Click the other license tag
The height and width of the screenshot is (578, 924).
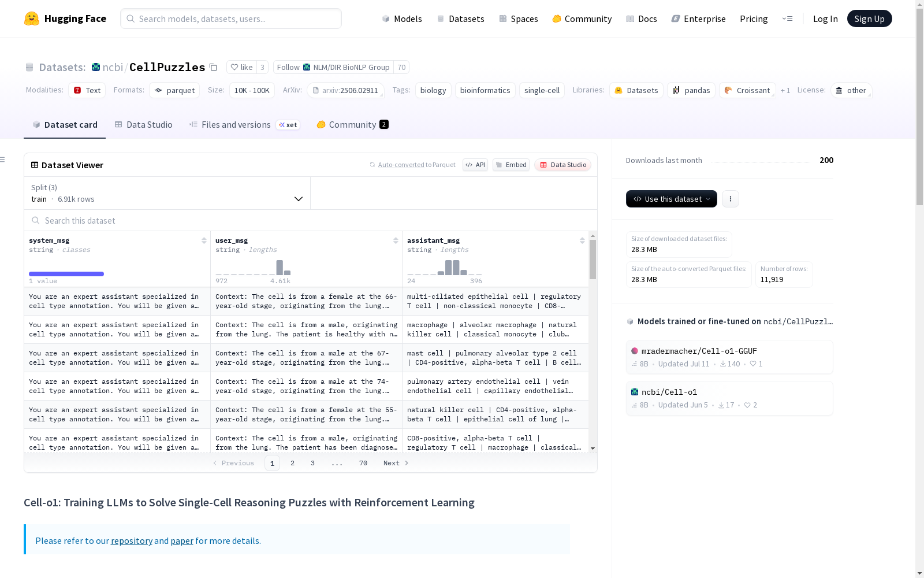(x=851, y=90)
